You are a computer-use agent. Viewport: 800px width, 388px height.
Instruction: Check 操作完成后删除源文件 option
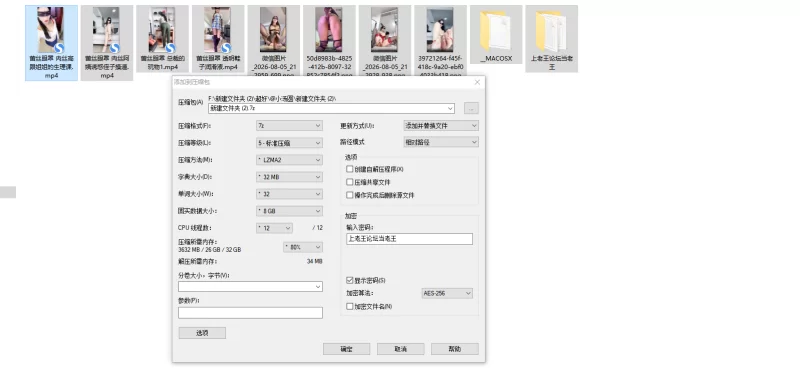[x=349, y=195]
